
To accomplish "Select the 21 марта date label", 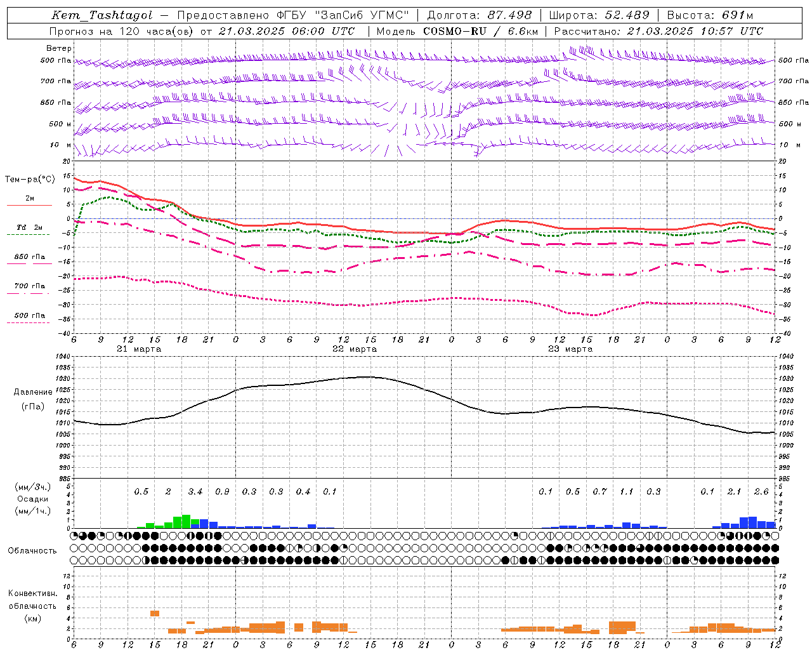I will (139, 348).
